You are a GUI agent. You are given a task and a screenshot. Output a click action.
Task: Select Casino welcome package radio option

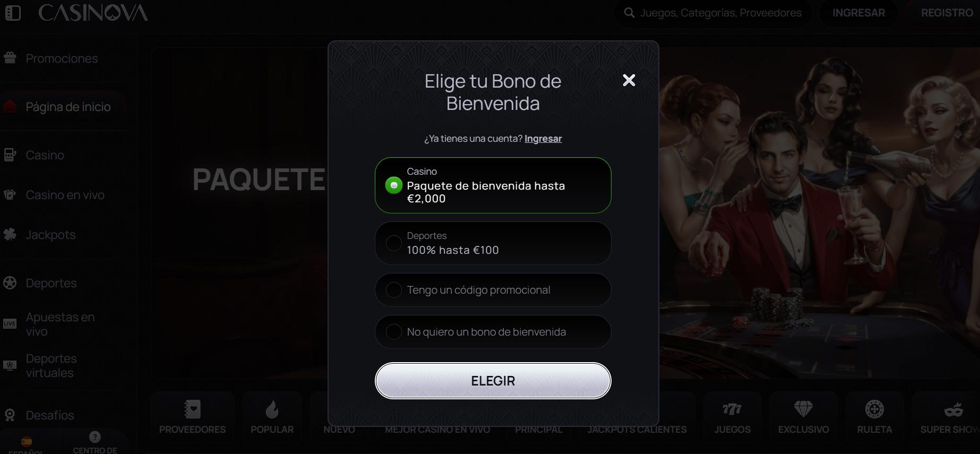pyautogui.click(x=493, y=185)
